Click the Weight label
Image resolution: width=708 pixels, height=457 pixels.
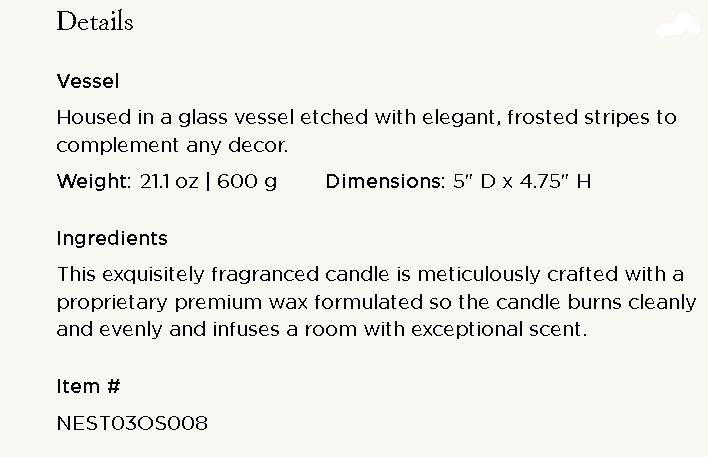(x=94, y=182)
